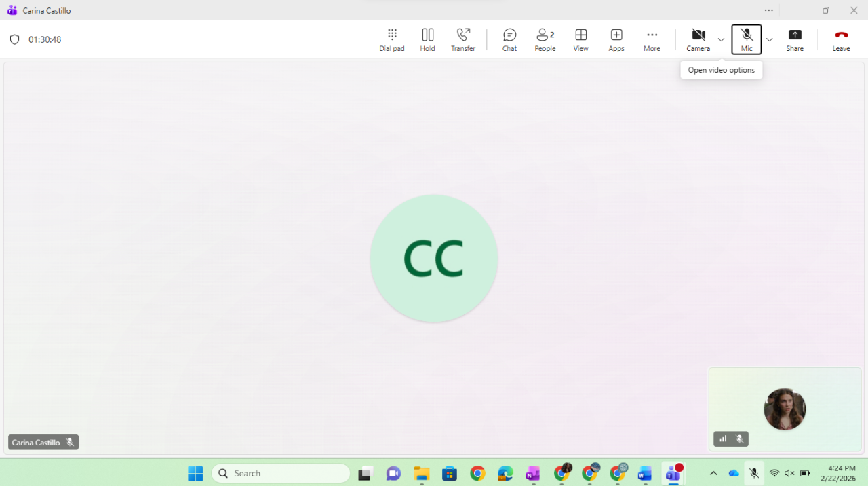Screen dimensions: 868x486
Task: Leave the call
Action: pos(841,40)
